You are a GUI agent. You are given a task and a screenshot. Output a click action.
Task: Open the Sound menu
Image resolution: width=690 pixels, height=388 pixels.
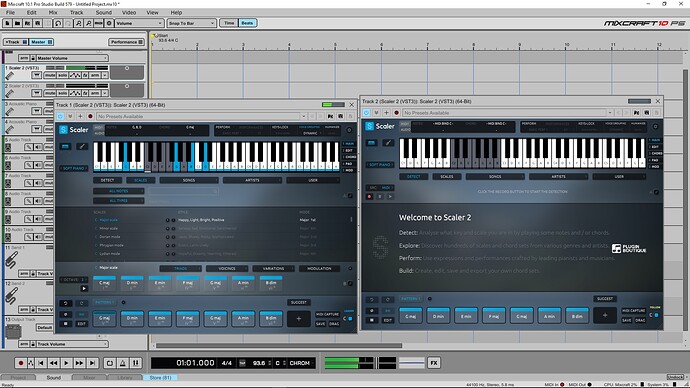coord(103,12)
